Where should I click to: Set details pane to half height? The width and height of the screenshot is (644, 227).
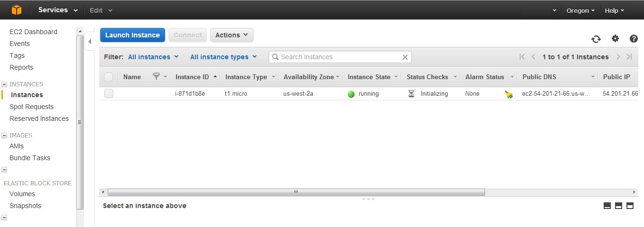pyautogui.click(x=618, y=206)
